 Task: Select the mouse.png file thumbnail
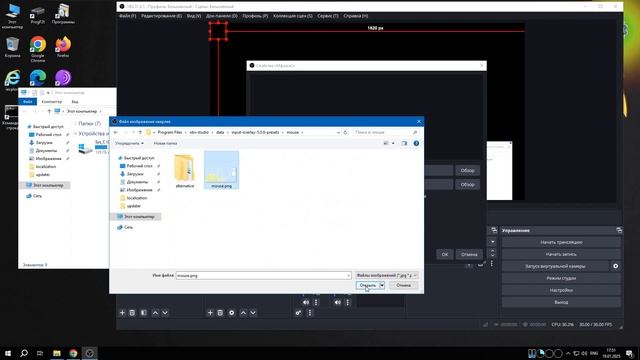coord(222,170)
